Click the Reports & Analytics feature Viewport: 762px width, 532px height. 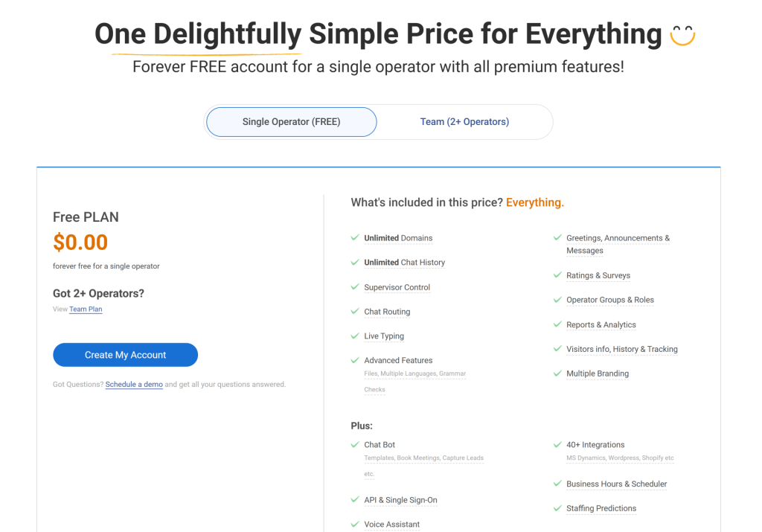(x=601, y=324)
